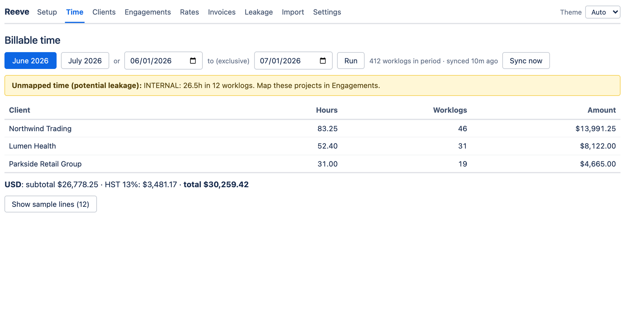644x315 pixels.
Task: Click the Run button
Action: (x=351, y=61)
